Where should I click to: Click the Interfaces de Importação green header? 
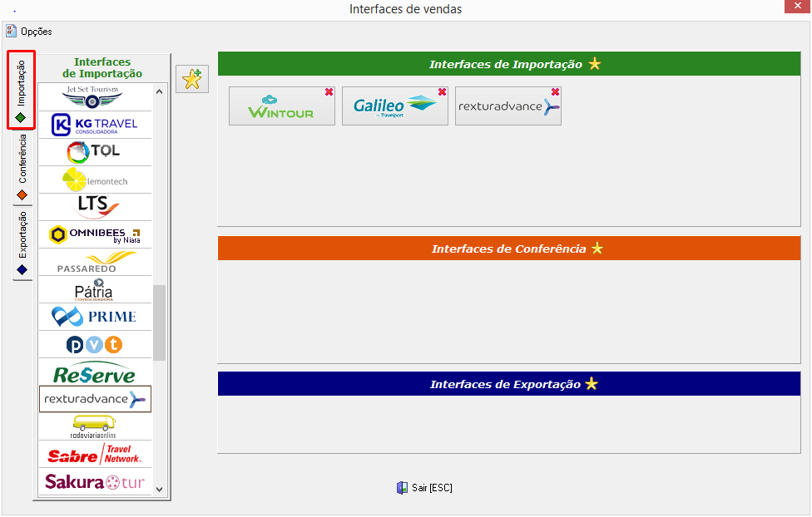[x=509, y=64]
